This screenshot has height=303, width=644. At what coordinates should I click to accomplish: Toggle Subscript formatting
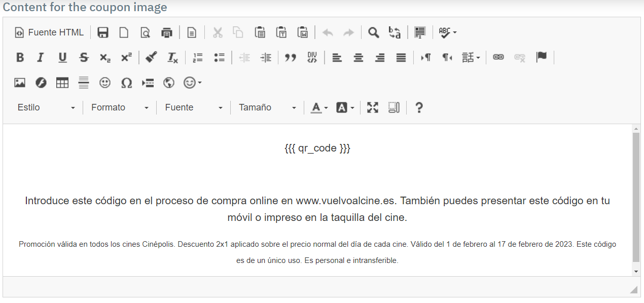coord(105,57)
